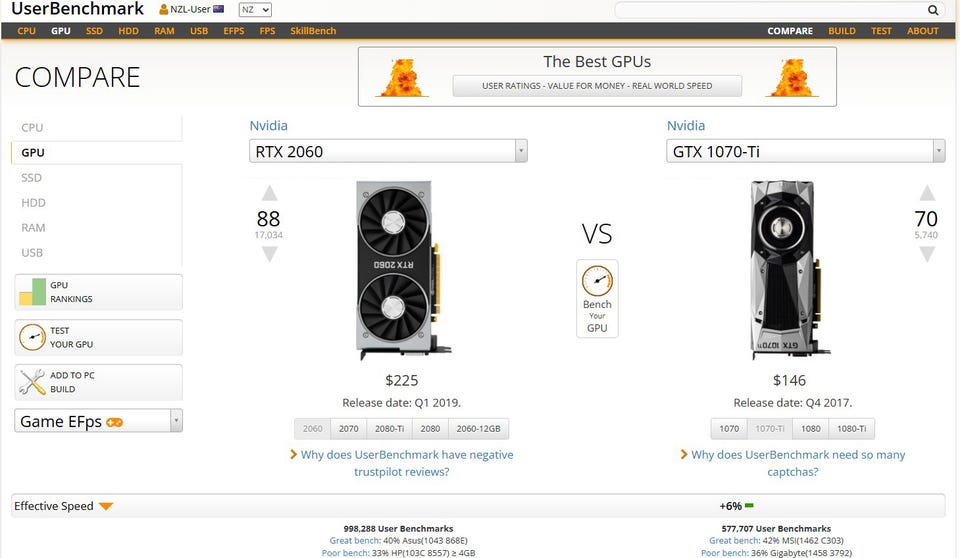Focus the top search input field

click(x=771, y=10)
